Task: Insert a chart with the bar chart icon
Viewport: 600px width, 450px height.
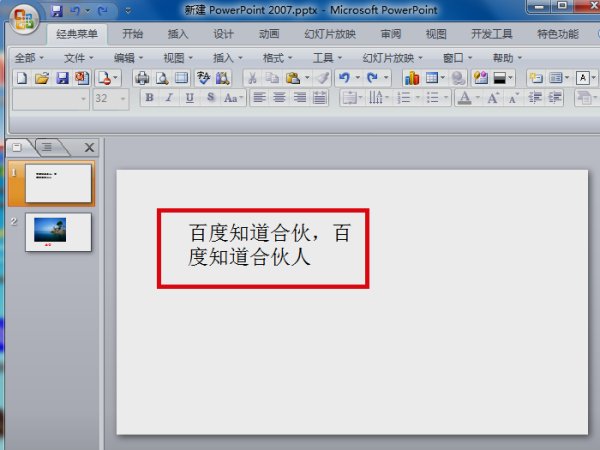Action: tap(412, 78)
